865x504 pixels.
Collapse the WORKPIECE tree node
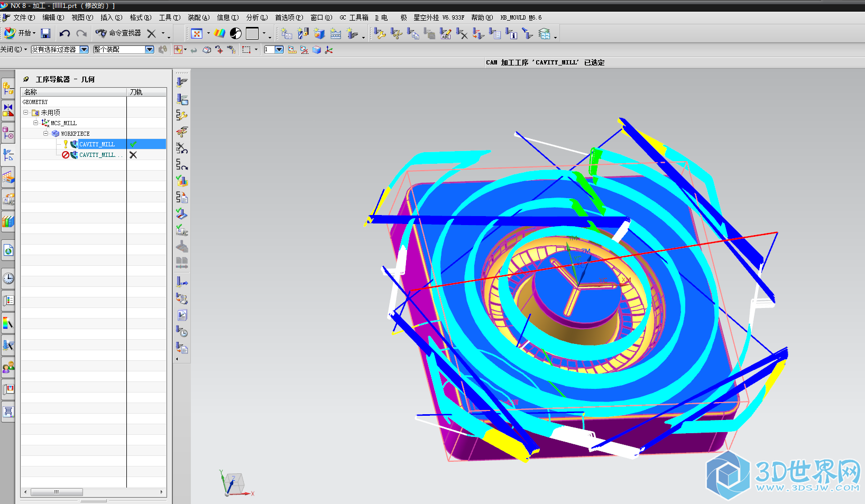click(46, 134)
